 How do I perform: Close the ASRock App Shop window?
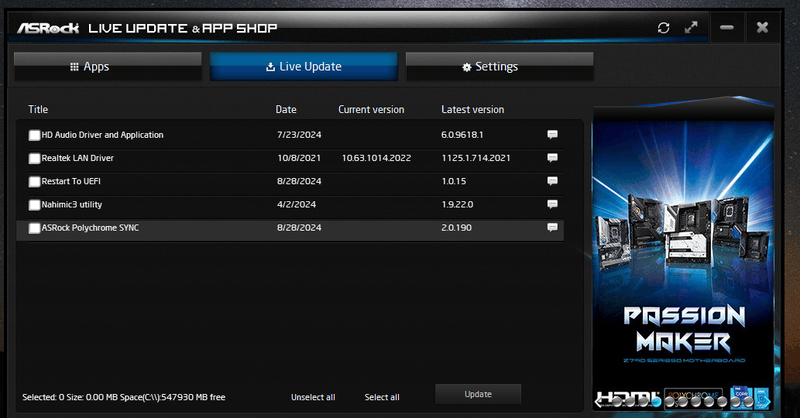762,28
